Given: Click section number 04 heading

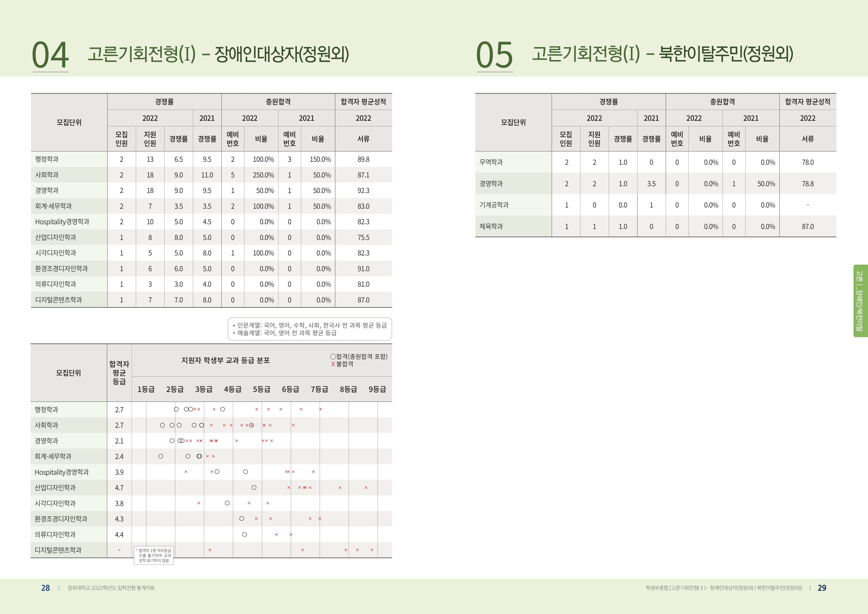Looking at the screenshot, I should click(50, 55).
